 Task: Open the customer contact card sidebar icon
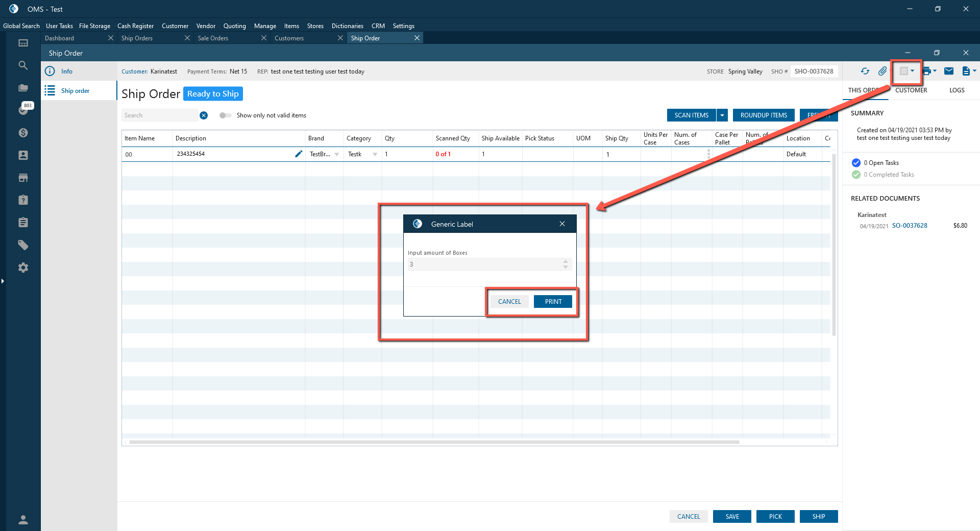click(23, 155)
